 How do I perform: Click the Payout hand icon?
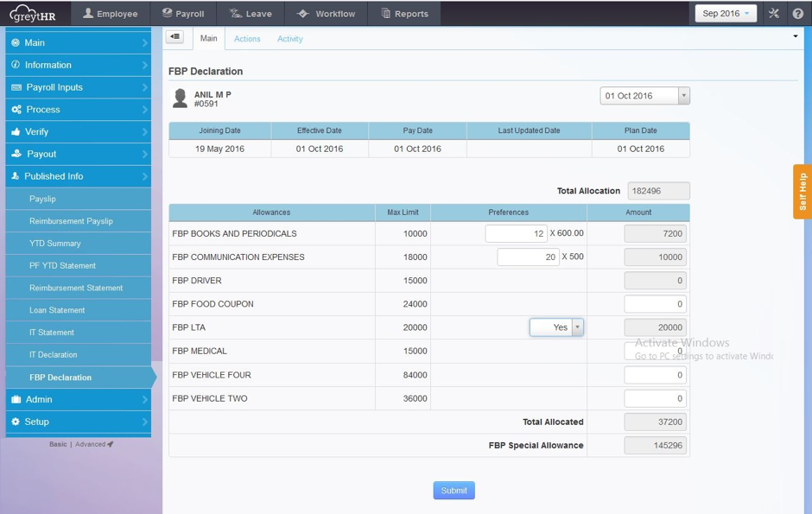click(16, 154)
